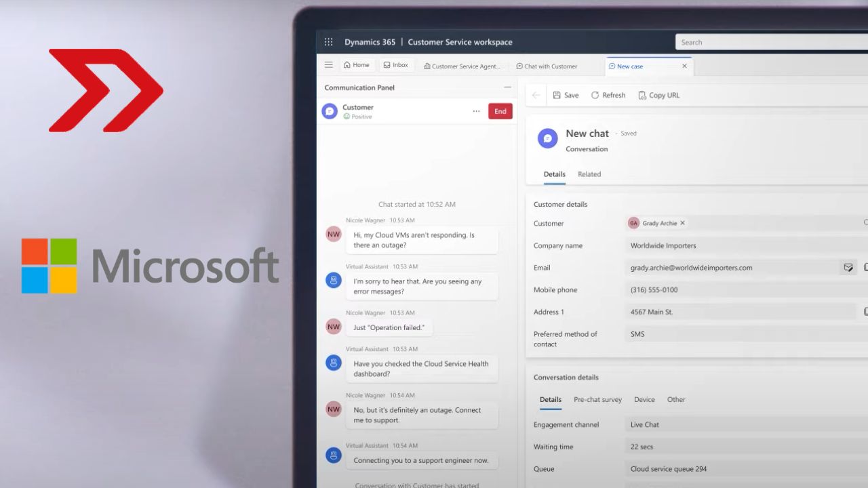Viewport: 868px width, 488px height.
Task: Switch to the Pre-chat survey tab
Action: pyautogui.click(x=597, y=400)
